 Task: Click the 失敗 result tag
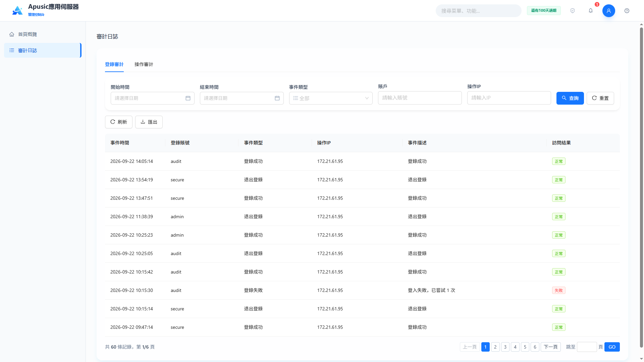pyautogui.click(x=558, y=290)
